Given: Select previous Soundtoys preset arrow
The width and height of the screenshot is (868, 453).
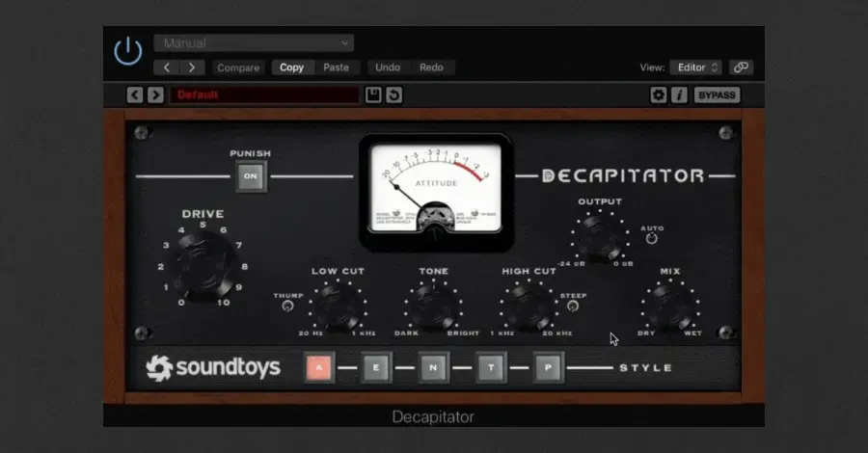Looking at the screenshot, I should point(134,95).
